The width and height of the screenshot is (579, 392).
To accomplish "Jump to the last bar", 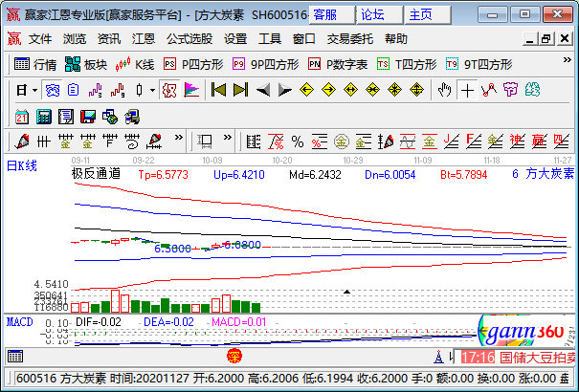I will point(241,90).
